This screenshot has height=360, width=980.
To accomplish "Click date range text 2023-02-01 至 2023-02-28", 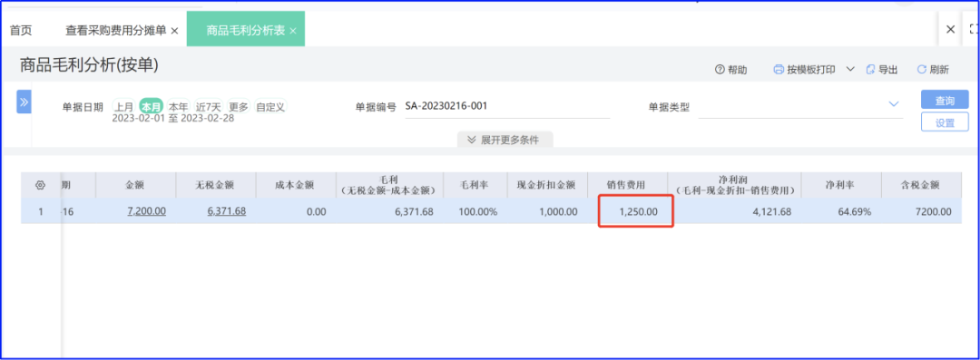I will (173, 118).
